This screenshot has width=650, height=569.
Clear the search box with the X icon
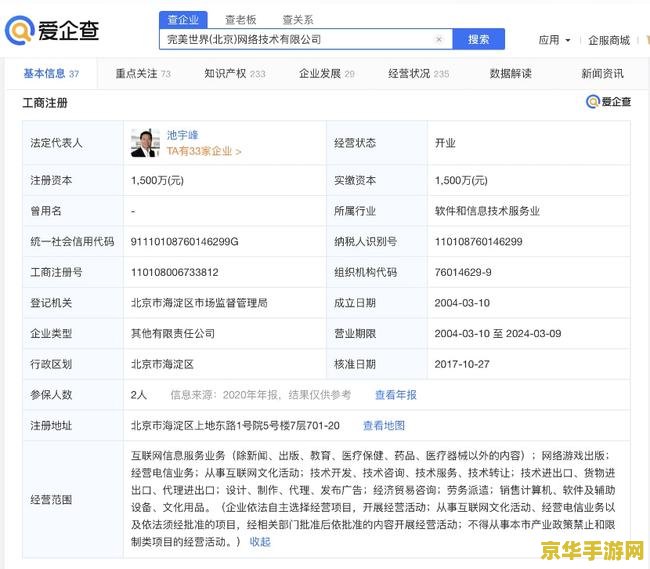(x=439, y=39)
